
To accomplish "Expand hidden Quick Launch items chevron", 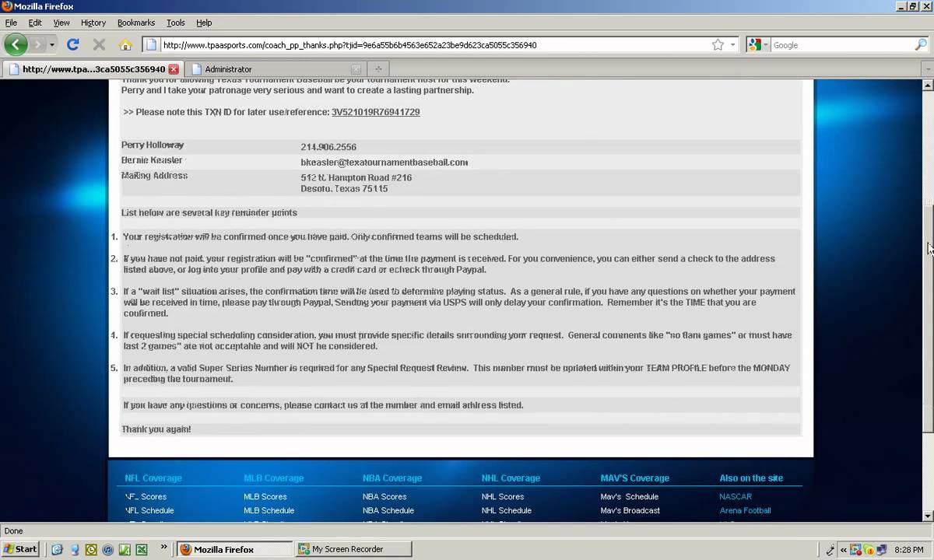I will [x=163, y=547].
